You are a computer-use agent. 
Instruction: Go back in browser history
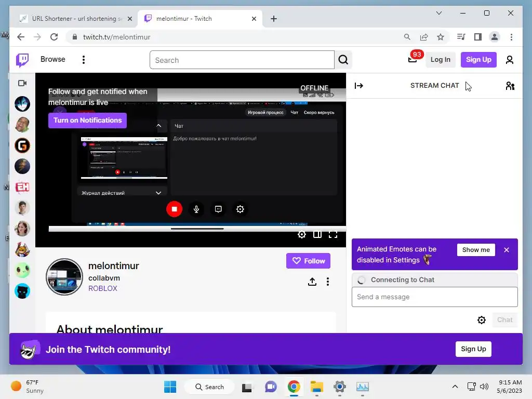point(21,37)
